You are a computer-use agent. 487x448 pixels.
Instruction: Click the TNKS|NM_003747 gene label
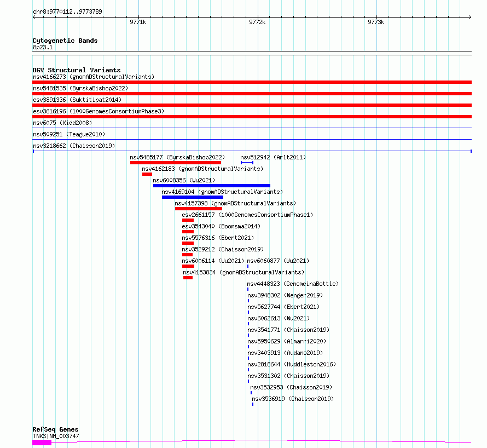click(56, 436)
